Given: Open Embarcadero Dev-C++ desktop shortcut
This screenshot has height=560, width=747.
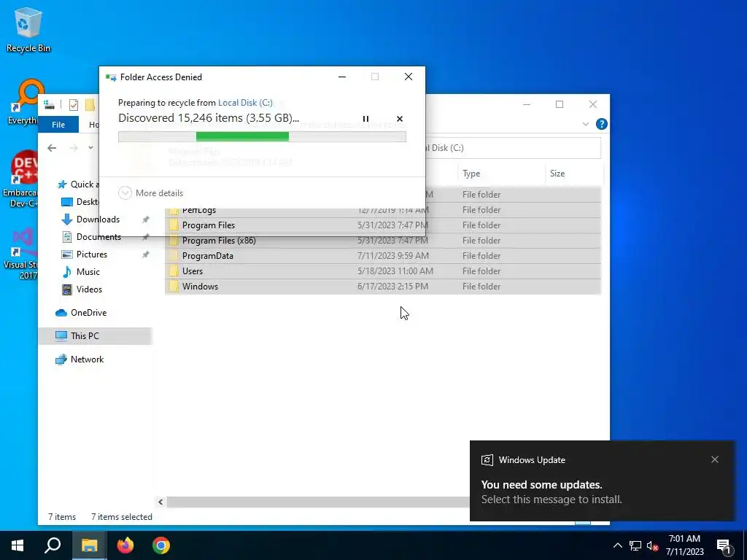Looking at the screenshot, I should pos(20,179).
